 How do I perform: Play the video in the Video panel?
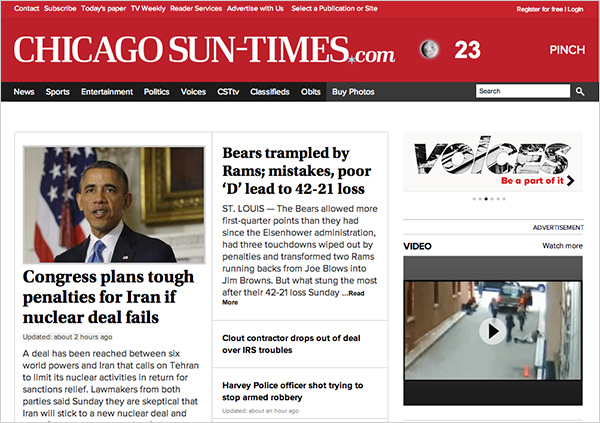click(492, 331)
